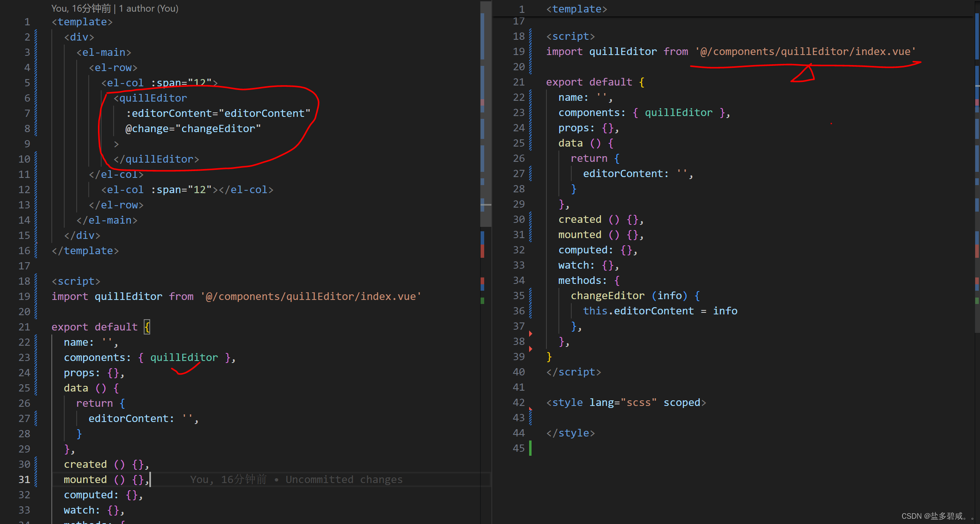Place cursor on changeEditor method in right pane
Screen dimensions: 980x524
(x=607, y=296)
